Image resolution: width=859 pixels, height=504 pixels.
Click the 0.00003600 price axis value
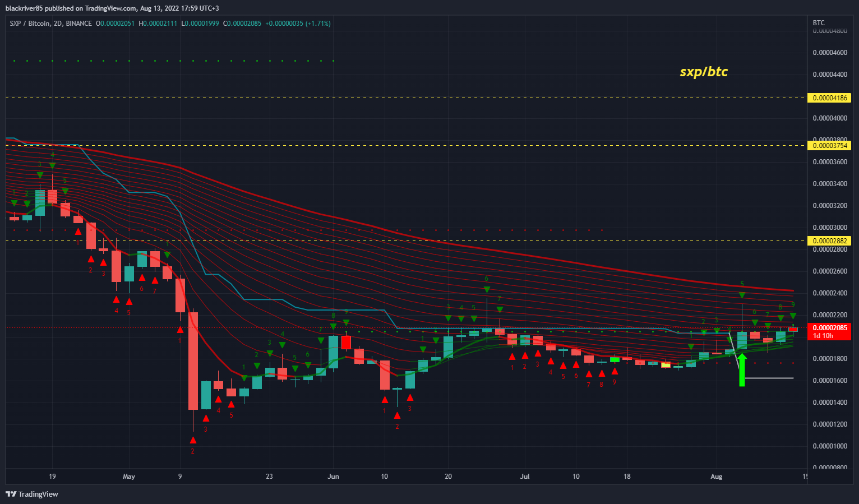point(830,161)
